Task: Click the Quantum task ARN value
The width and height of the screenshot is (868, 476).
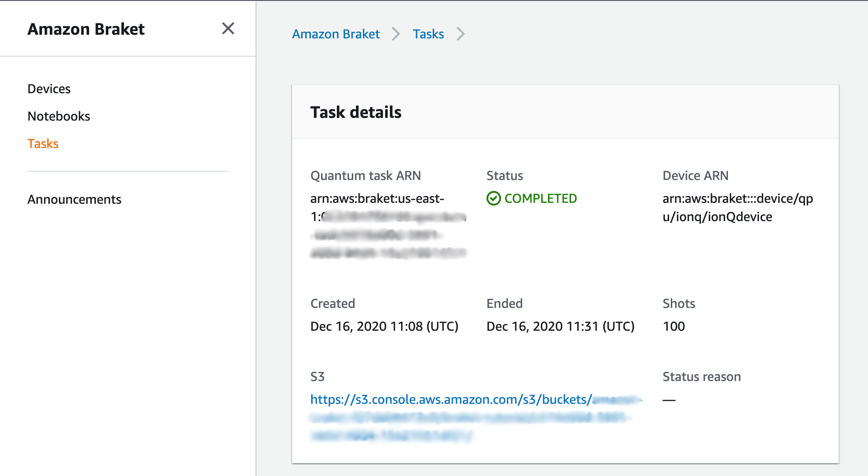Action: (377, 199)
